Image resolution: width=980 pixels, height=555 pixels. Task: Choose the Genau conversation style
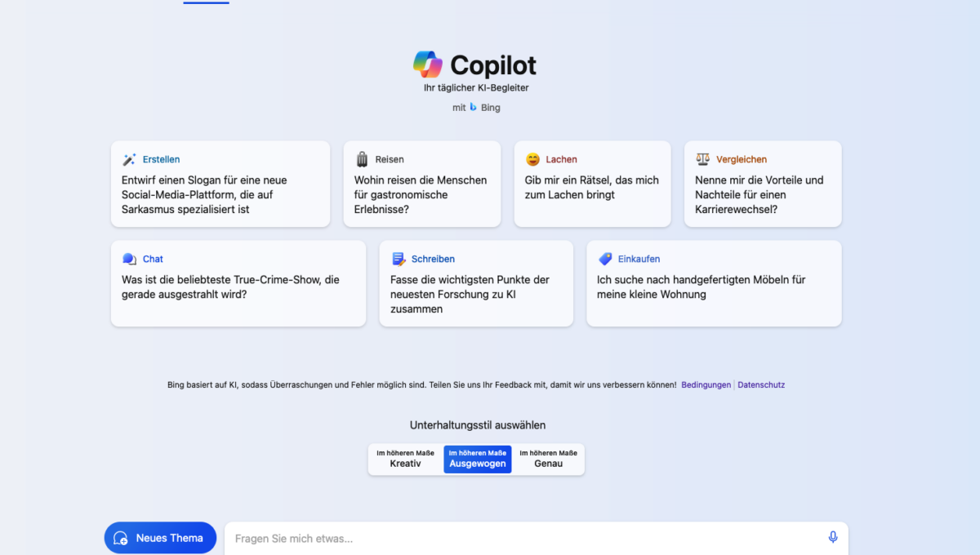coord(548,459)
